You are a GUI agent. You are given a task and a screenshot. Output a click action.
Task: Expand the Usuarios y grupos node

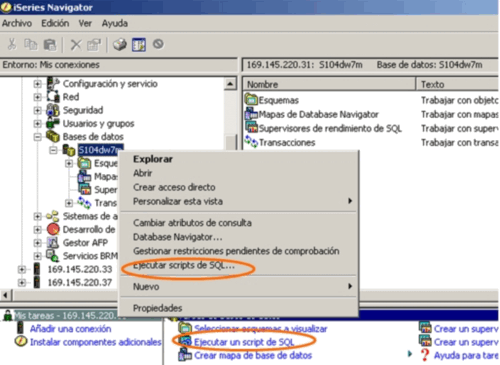pyautogui.click(x=38, y=124)
